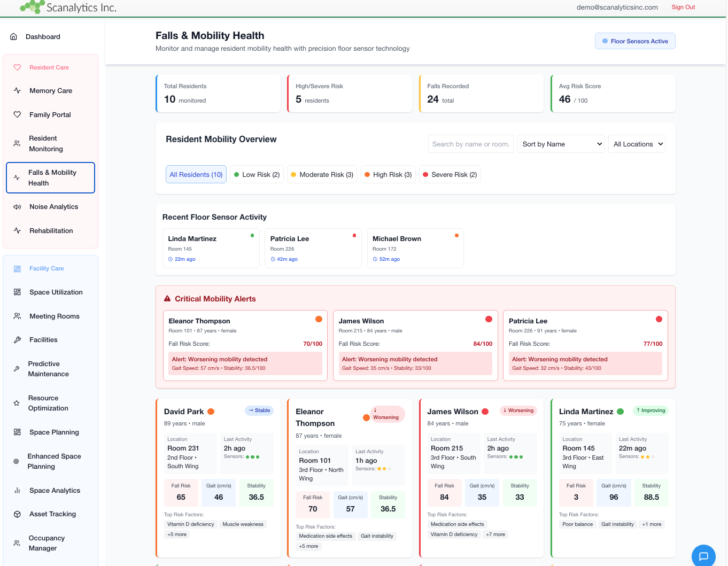The image size is (728, 566).
Task: Select the All Residents (10) tab
Action: [x=196, y=174]
